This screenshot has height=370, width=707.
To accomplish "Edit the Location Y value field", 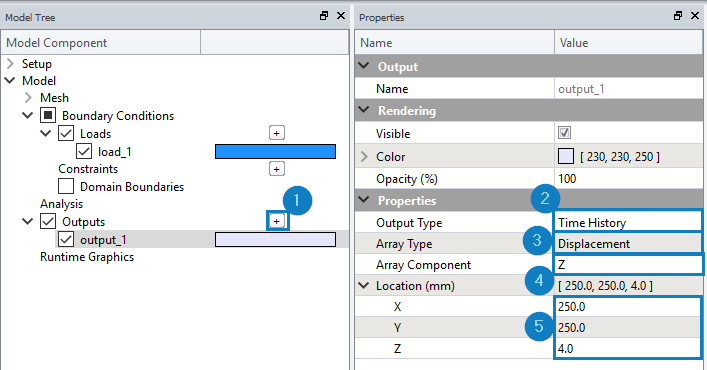I will click(628, 327).
